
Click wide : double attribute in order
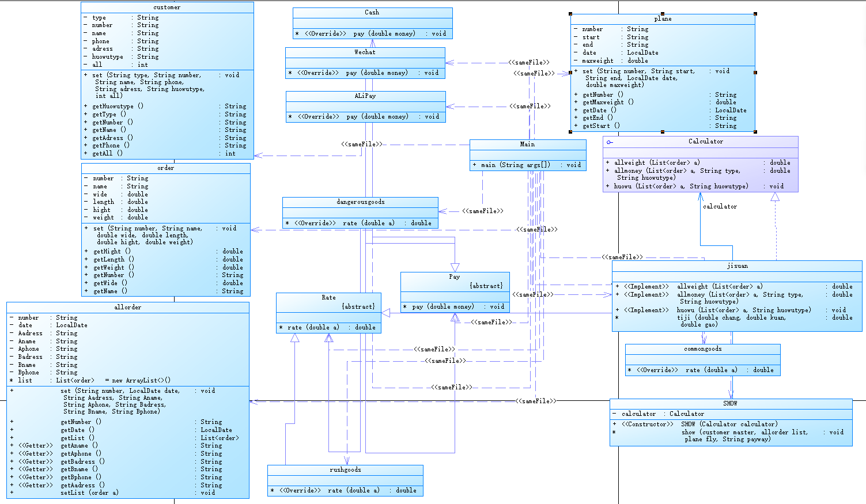[x=116, y=194]
